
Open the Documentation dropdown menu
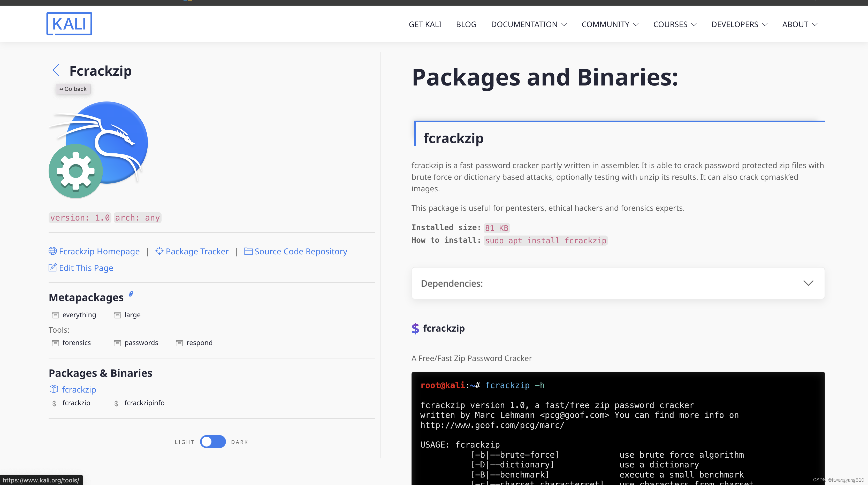point(529,24)
